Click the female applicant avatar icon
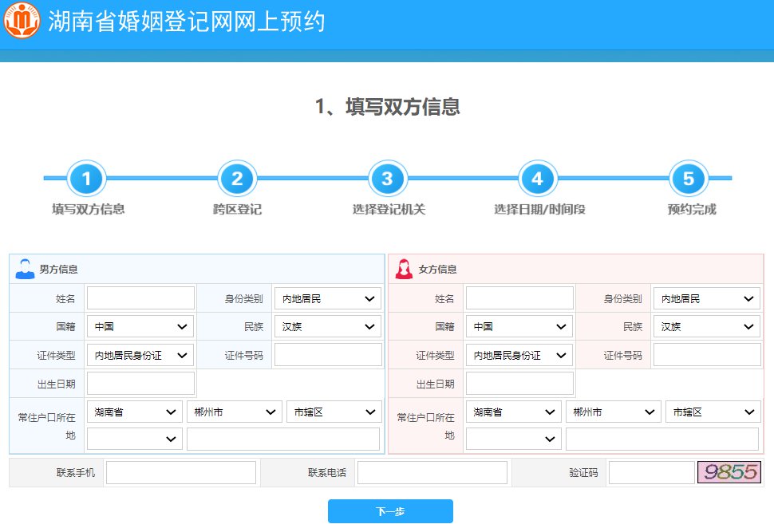Viewport: 774px width, 532px height. 404,270
